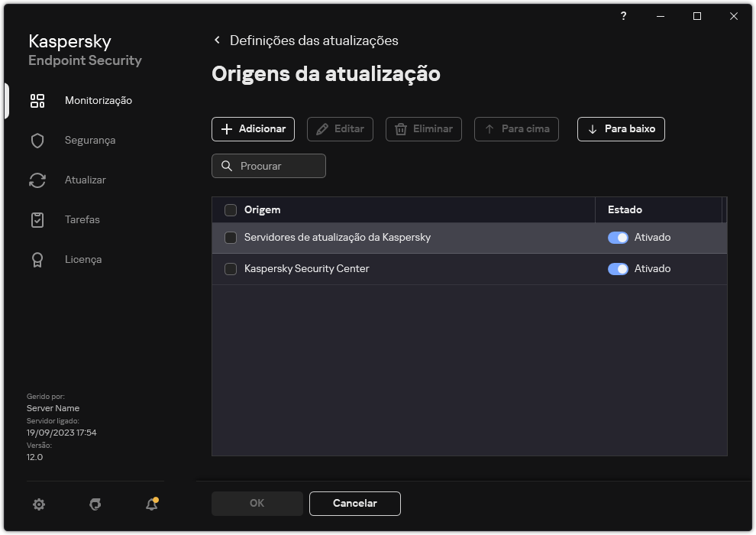Open settings via the gear icon
The width and height of the screenshot is (756, 535).
click(38, 504)
